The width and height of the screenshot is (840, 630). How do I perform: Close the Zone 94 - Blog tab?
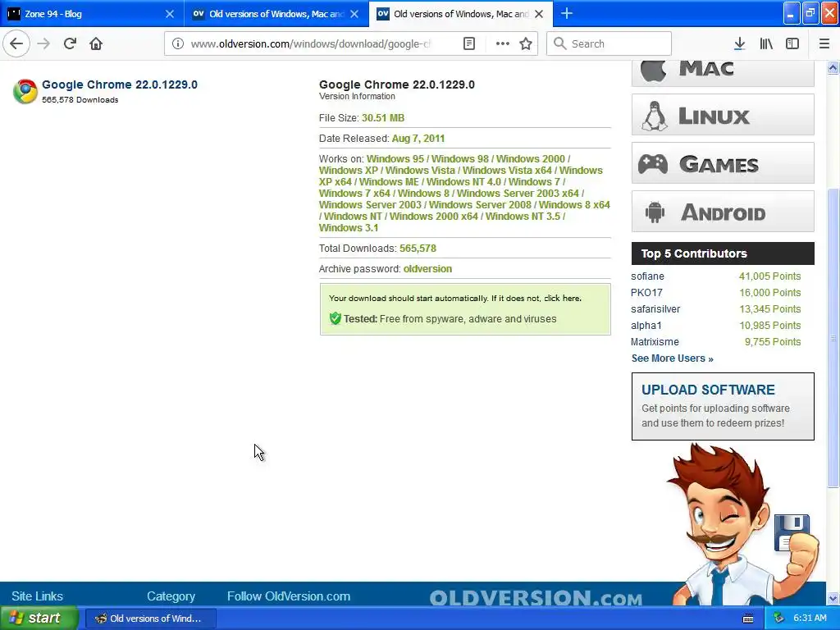[169, 14]
